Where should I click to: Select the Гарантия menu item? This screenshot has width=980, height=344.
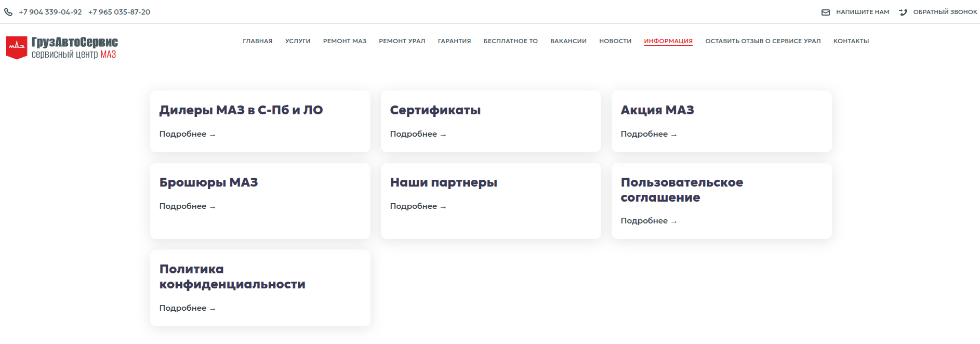455,41
